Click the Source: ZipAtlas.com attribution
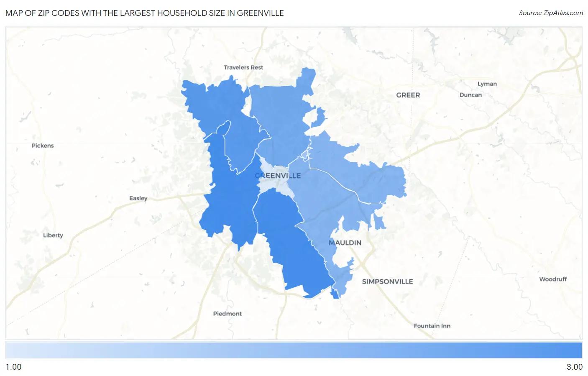Viewport: 588px width, 376px height. coord(551,13)
